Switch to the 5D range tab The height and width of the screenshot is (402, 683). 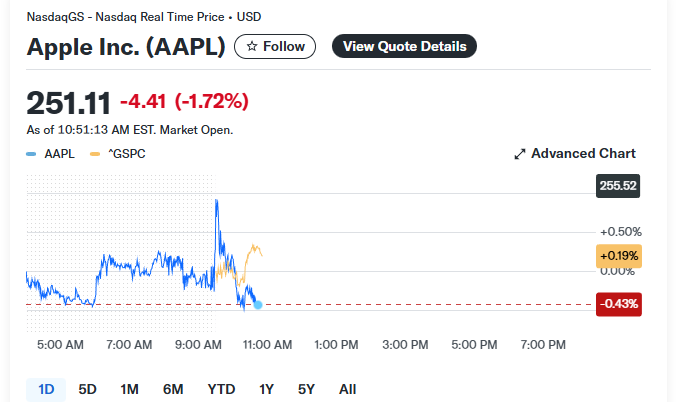coord(87,389)
